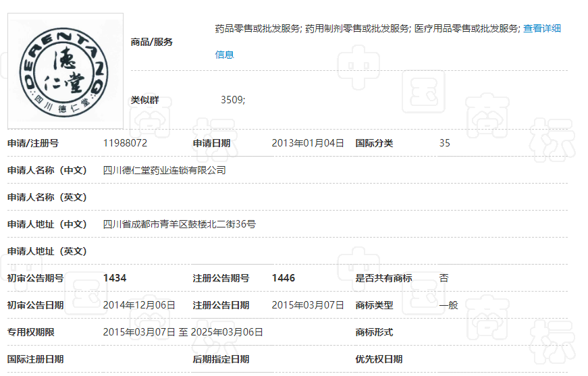This screenshot has height=376, width=588.
Task: Click the 注册公告期号 label
Action: pos(221,278)
